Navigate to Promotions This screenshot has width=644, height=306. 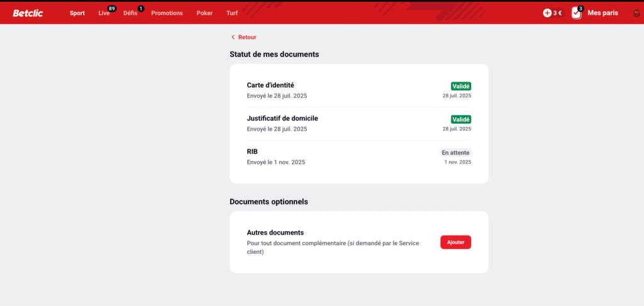click(167, 13)
